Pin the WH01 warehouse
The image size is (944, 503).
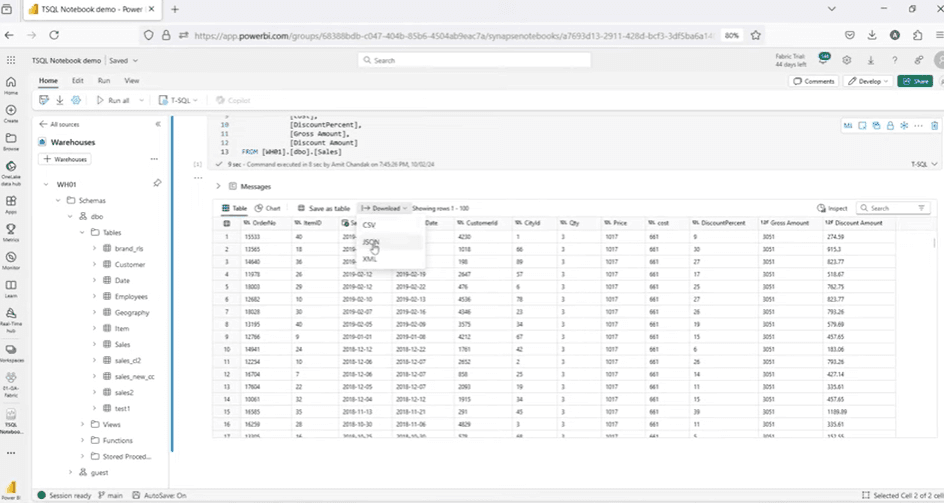(x=157, y=183)
